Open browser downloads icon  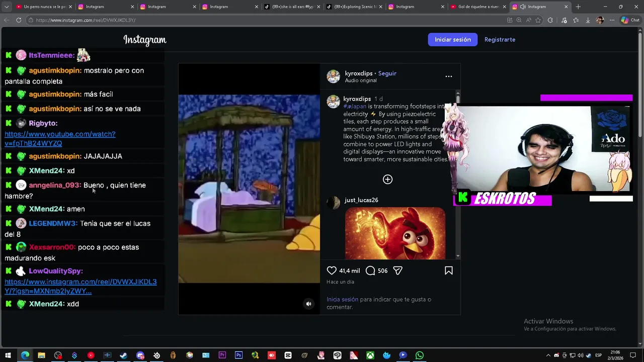click(588, 20)
